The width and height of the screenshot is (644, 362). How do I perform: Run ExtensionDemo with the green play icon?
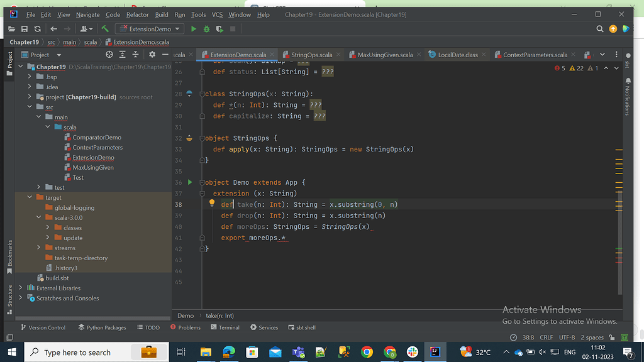click(x=193, y=28)
